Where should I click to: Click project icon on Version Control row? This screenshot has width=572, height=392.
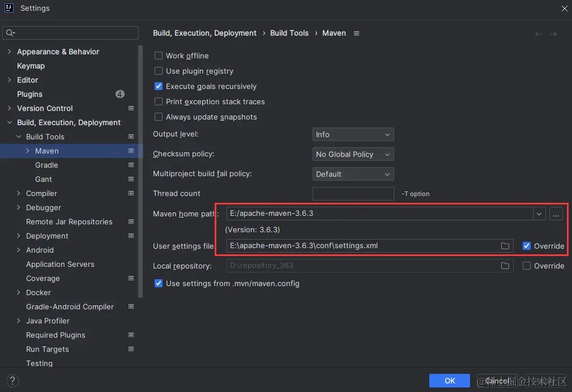131,108
